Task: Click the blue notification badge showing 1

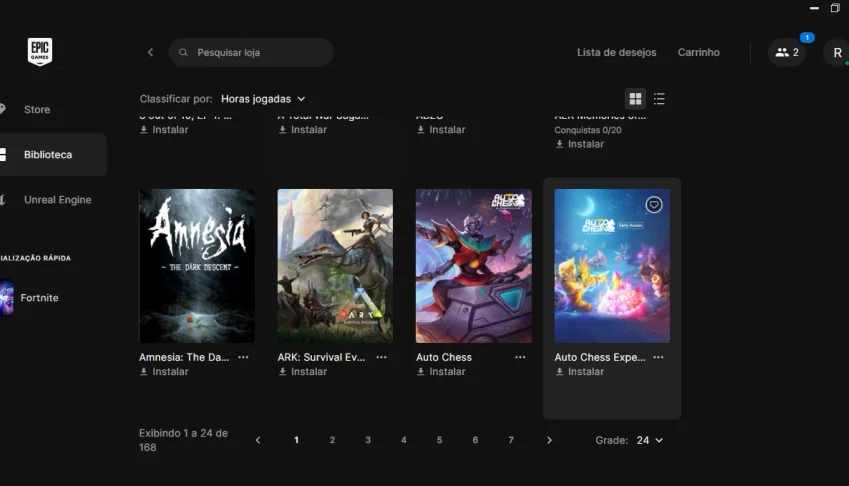Action: tap(807, 37)
